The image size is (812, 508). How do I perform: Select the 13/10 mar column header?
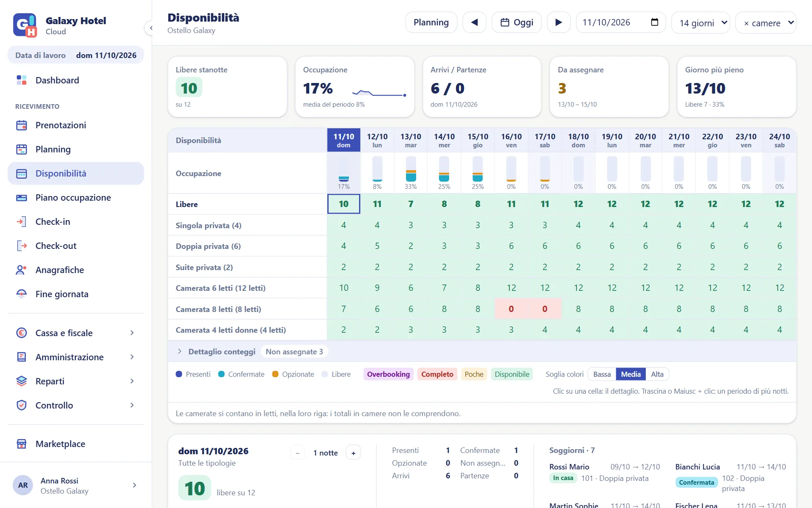[x=411, y=140]
